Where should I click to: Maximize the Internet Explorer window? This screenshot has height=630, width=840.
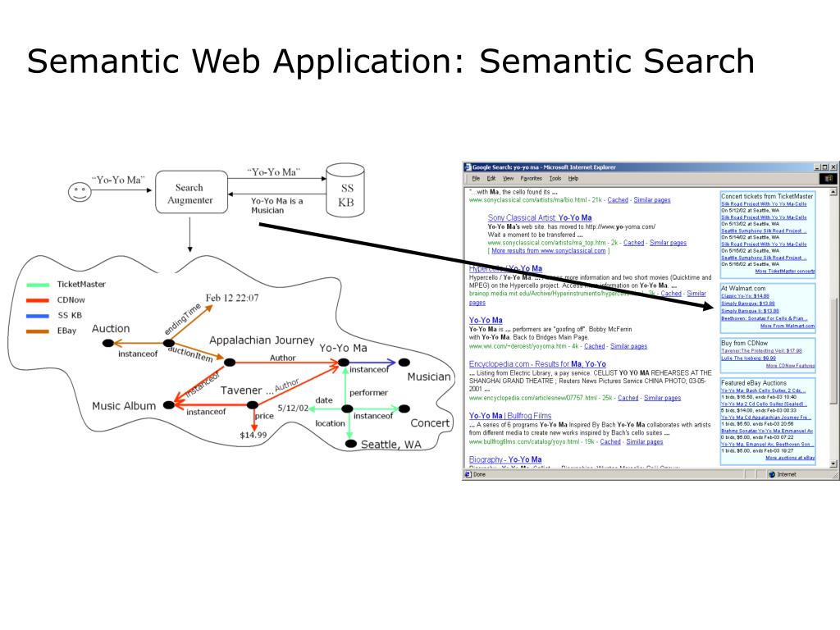[825, 167]
